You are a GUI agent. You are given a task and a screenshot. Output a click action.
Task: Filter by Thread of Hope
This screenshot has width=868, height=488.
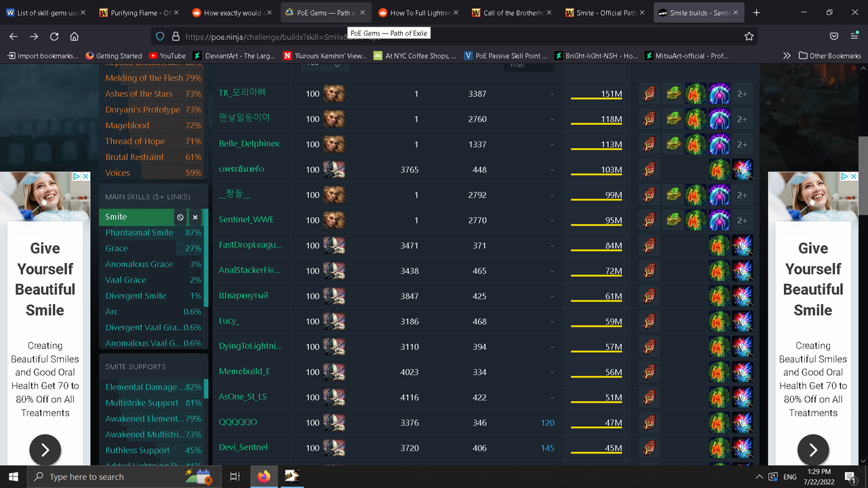point(153,141)
